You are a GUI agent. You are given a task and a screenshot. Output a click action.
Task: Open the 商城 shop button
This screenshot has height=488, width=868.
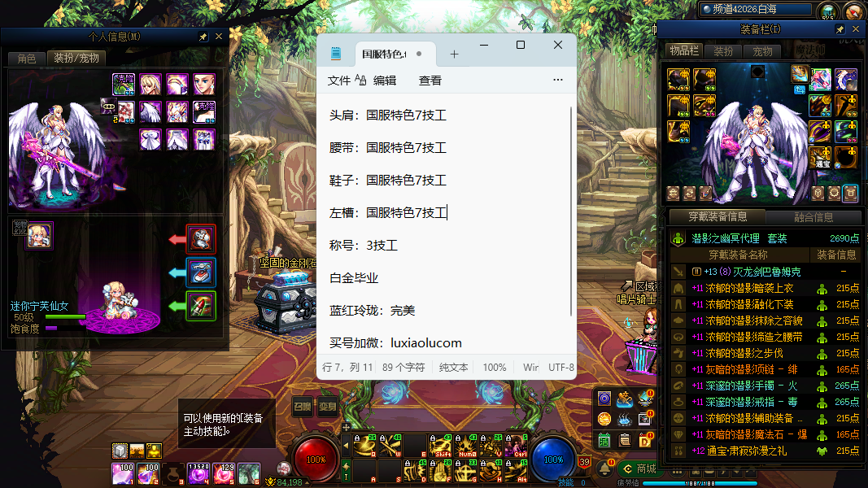pos(639,468)
